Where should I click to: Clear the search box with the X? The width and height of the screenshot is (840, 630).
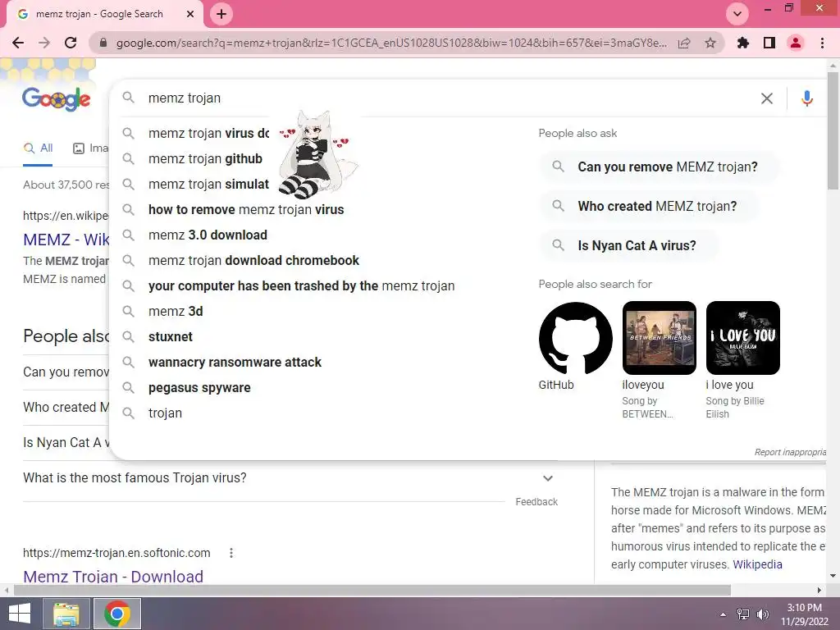[767, 98]
